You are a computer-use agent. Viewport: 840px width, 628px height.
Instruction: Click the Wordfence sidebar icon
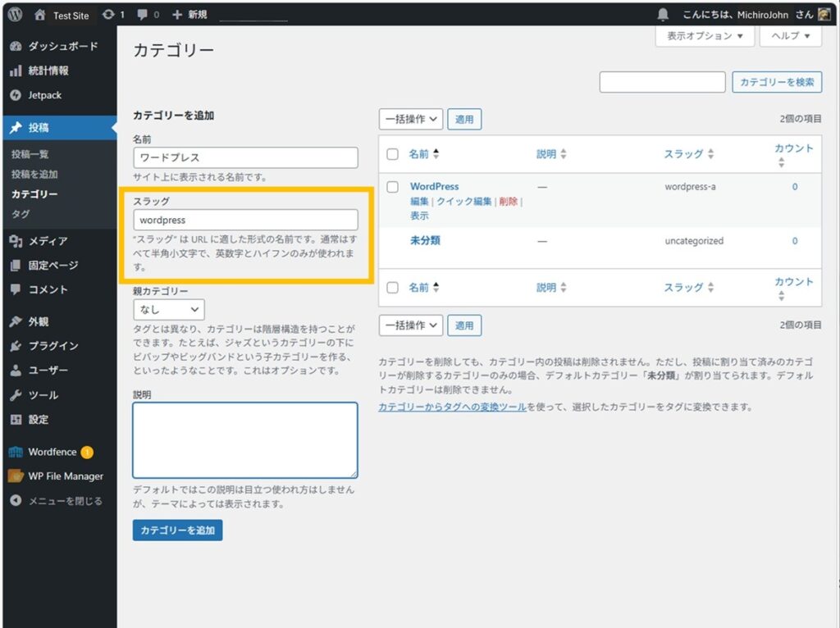16,452
